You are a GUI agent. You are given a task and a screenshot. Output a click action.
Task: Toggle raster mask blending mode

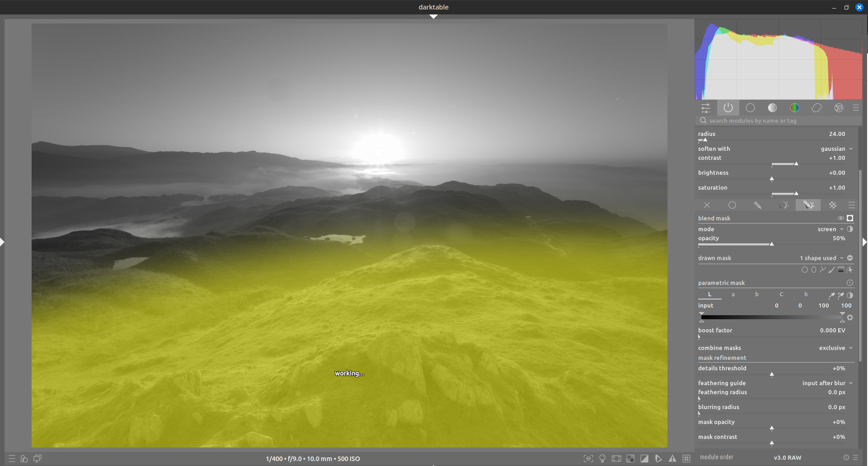[833, 205]
